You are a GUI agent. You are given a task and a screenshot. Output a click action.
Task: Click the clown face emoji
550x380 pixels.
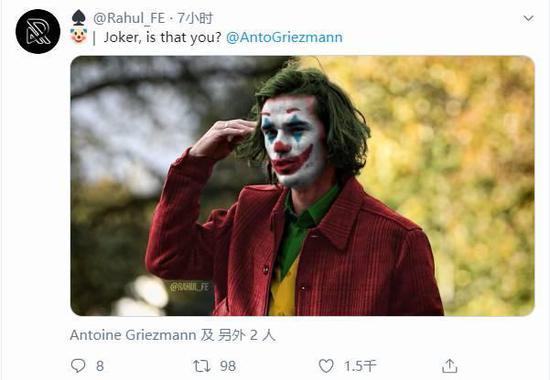coord(78,36)
